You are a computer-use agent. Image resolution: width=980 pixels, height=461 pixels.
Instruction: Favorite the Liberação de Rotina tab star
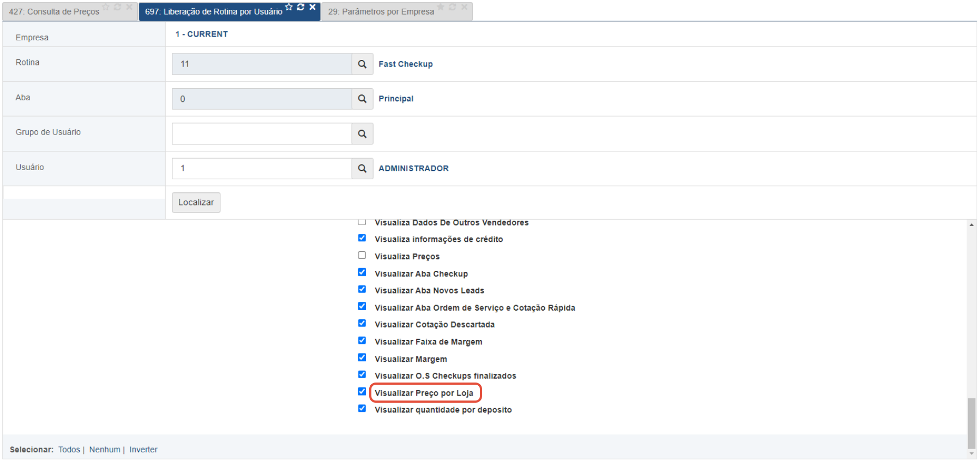(x=289, y=7)
